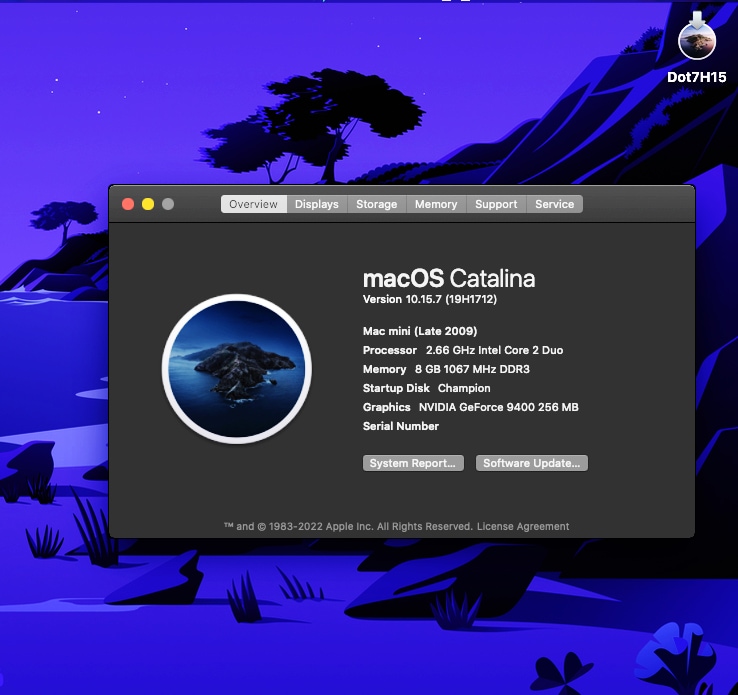This screenshot has width=738, height=695.
Task: Click the Memory label in the overview list
Action: [x=384, y=369]
